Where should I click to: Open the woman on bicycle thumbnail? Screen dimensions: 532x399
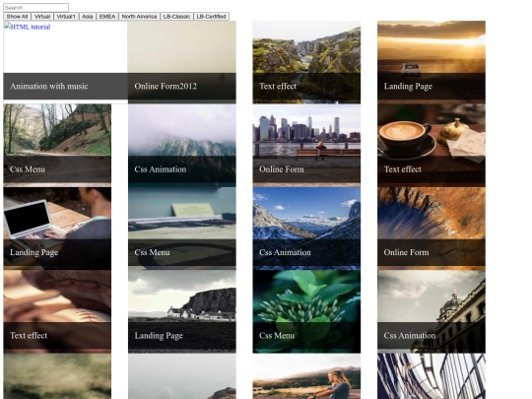click(306, 376)
